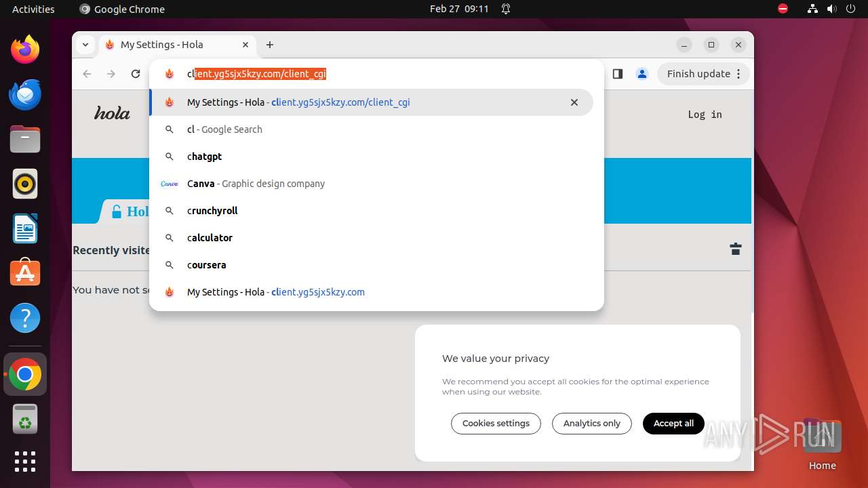The image size is (868, 488).
Task: Choose 'cl - Google Search' suggestion
Action: pos(372,129)
